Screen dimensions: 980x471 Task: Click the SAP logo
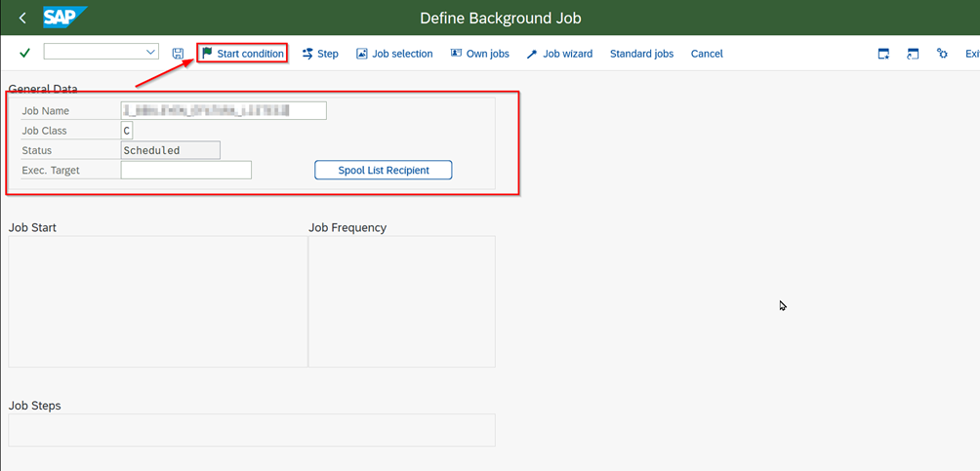65,18
